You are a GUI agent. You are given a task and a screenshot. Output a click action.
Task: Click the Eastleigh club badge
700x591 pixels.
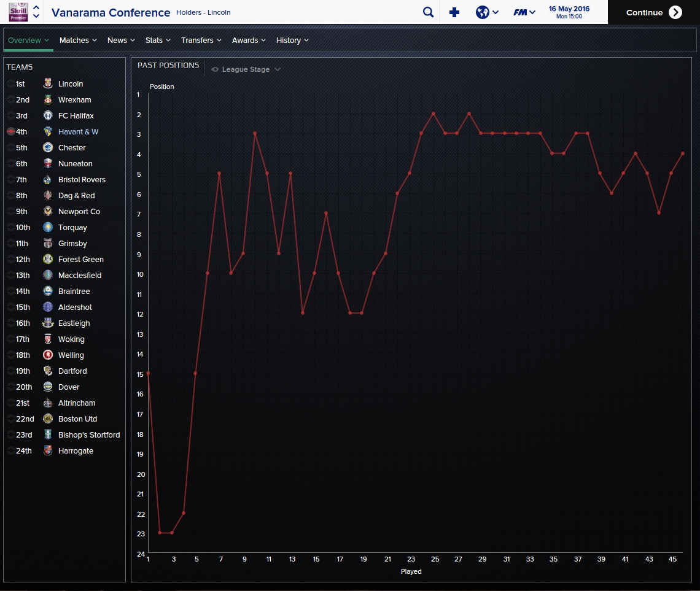point(48,323)
